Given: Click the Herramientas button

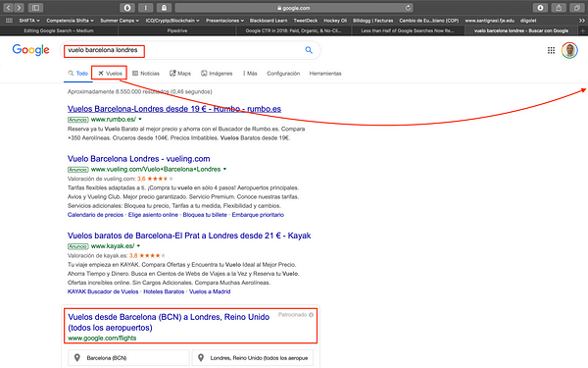Looking at the screenshot, I should click(325, 74).
